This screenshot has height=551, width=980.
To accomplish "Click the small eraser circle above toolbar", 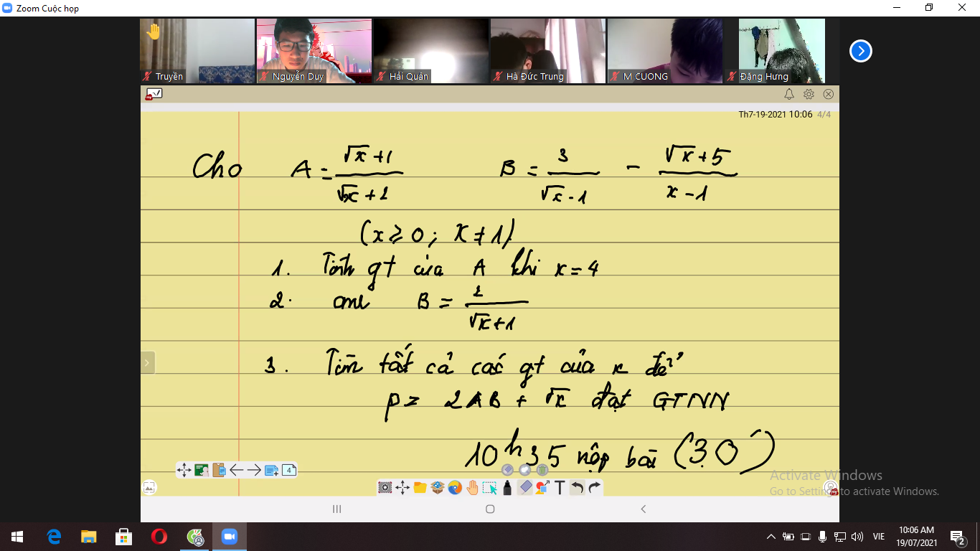I will pyautogui.click(x=507, y=470).
